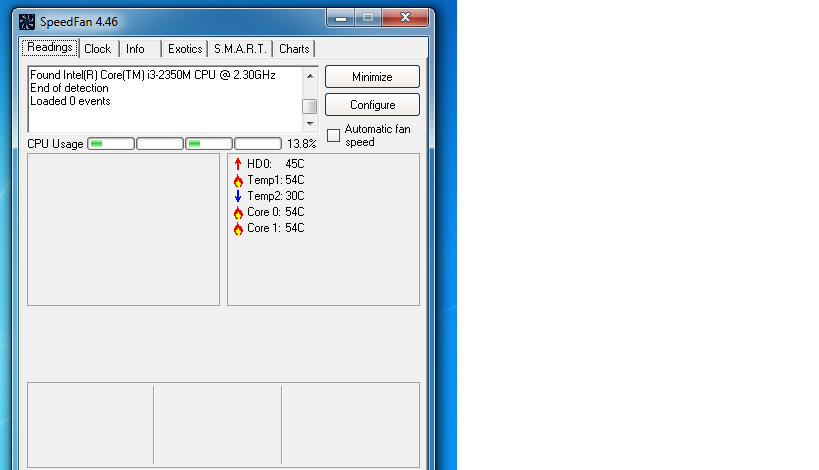Open the S.M.A.R.T. tab

pyautogui.click(x=240, y=49)
